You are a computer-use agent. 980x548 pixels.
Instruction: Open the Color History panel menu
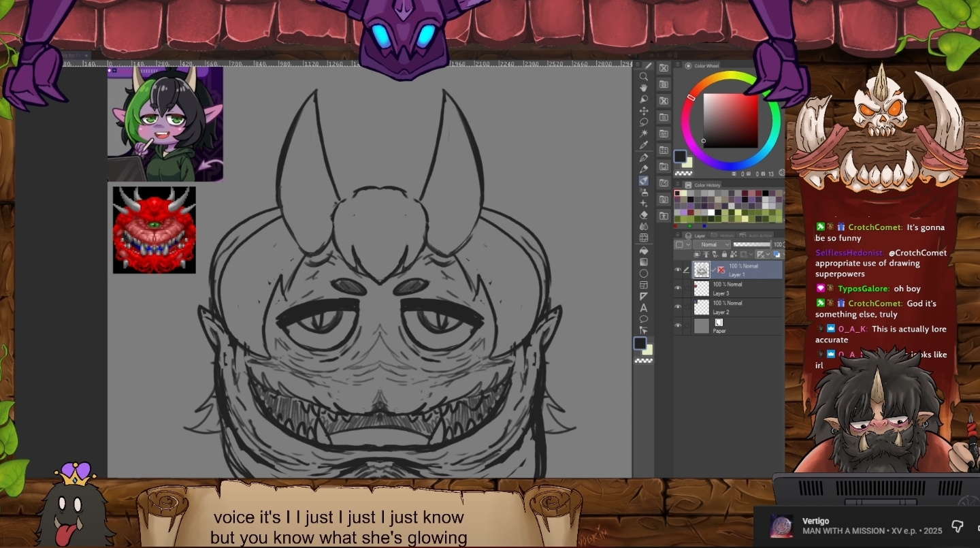(679, 185)
